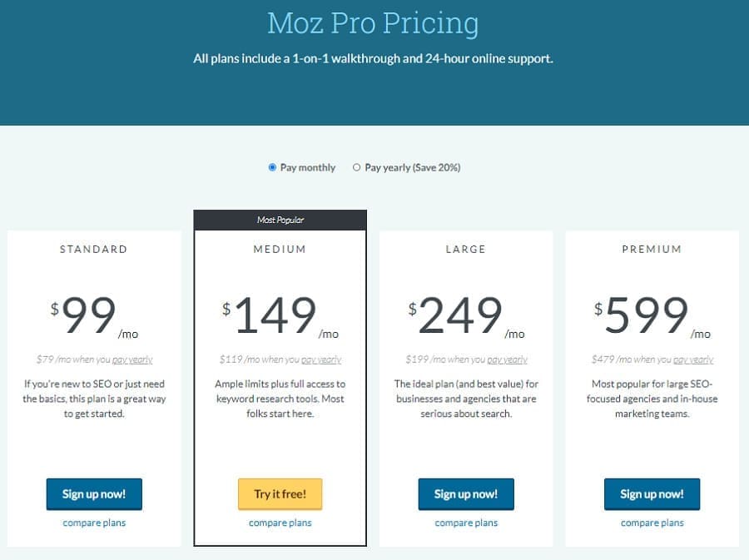Sign up now for the Large plan
The image size is (749, 560).
coord(466,494)
